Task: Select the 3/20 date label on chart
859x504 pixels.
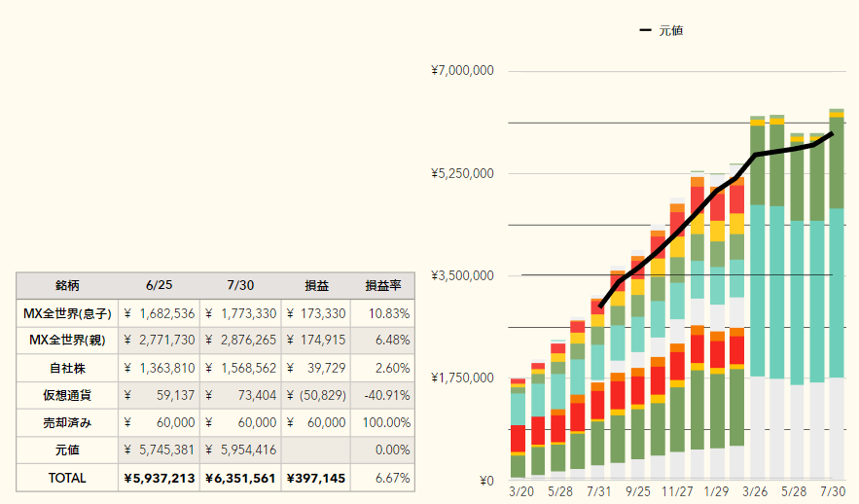Action: pyautogui.click(x=521, y=491)
